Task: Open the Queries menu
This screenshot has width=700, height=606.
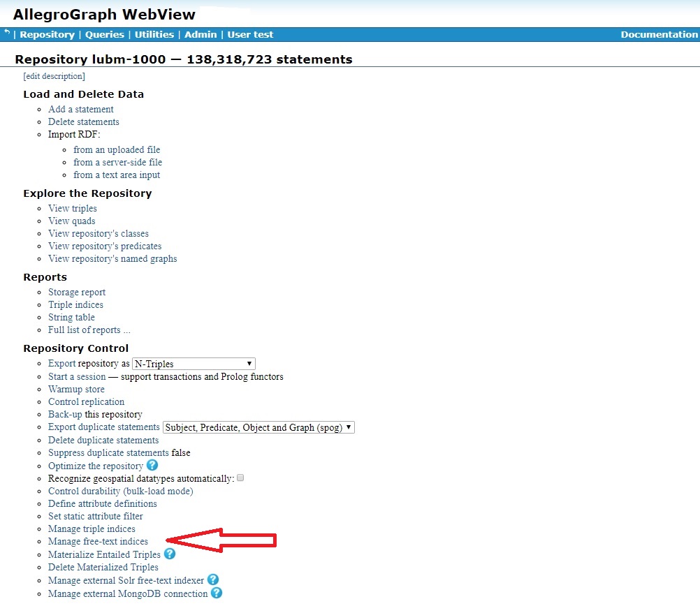Action: tap(104, 34)
